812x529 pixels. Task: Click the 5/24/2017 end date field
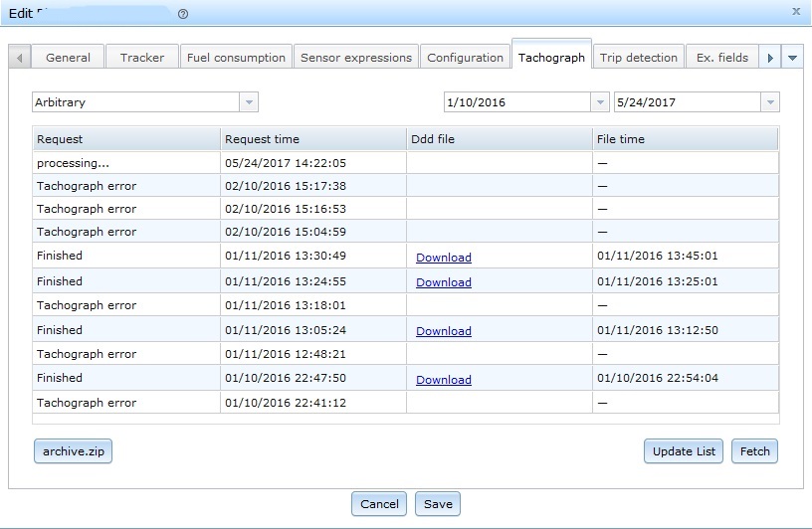tap(688, 102)
